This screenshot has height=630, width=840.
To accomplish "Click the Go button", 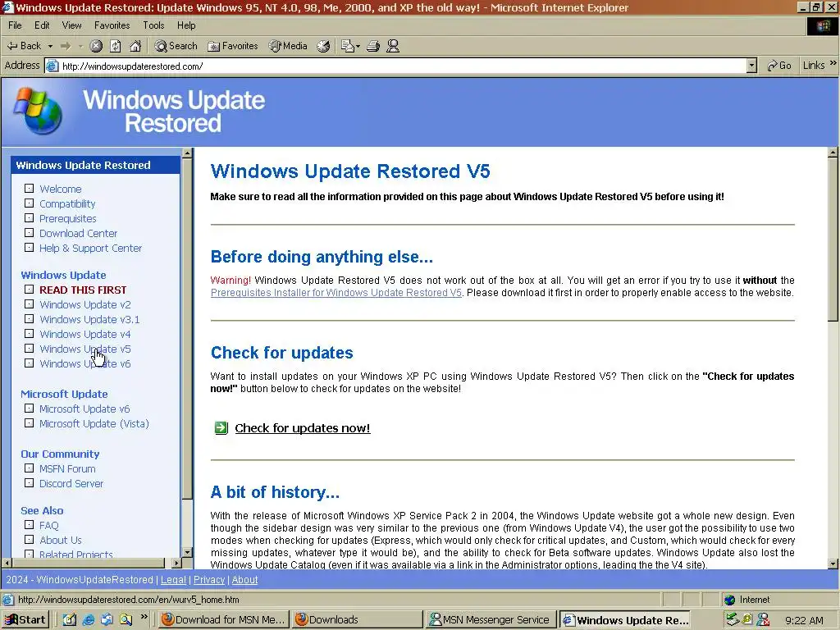I will 779,66.
